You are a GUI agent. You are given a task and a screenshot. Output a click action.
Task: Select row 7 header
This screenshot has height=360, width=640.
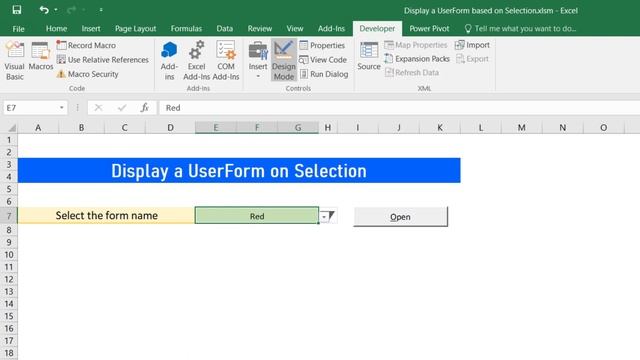[9, 216]
